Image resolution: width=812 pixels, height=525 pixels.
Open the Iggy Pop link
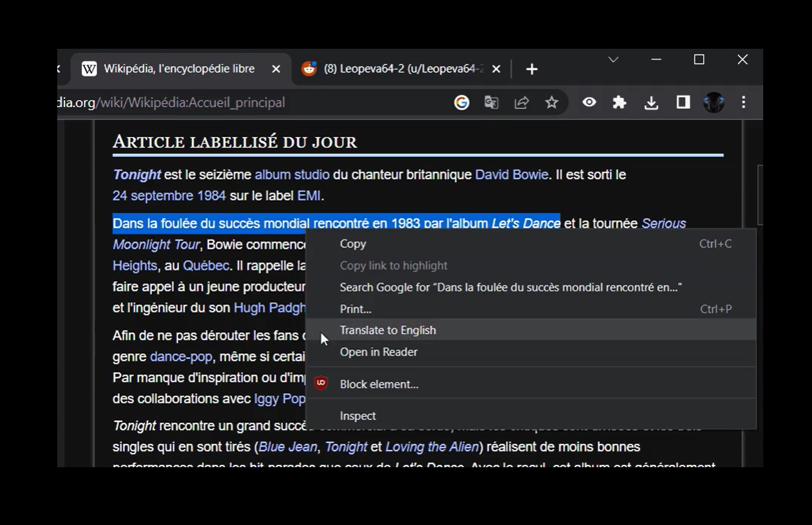coord(280,399)
